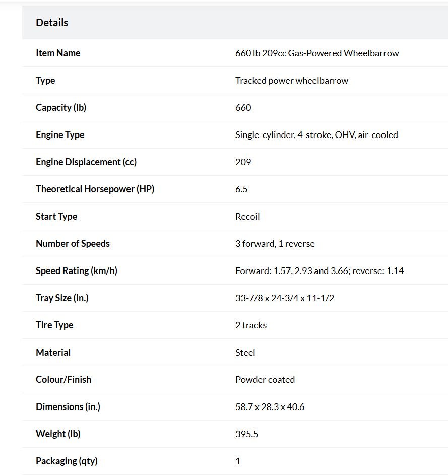Click the Number of Speeds label
This screenshot has width=448, height=476.
[x=73, y=243]
